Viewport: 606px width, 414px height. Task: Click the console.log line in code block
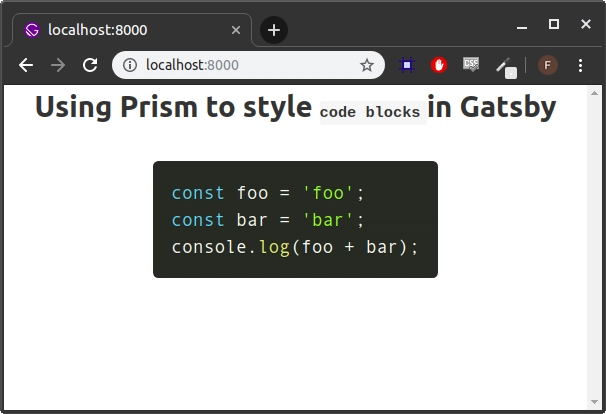click(294, 246)
